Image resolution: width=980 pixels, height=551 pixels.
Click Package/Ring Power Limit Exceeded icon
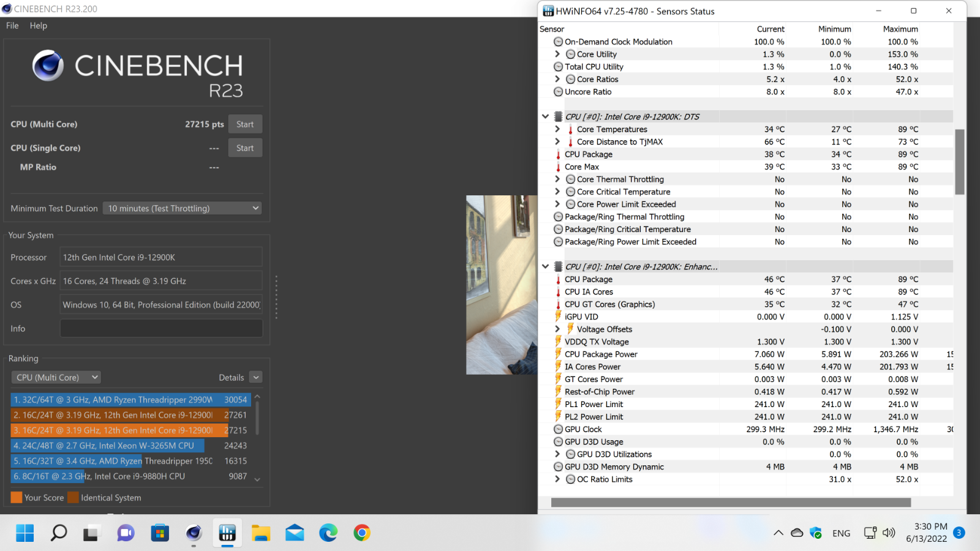click(x=558, y=242)
